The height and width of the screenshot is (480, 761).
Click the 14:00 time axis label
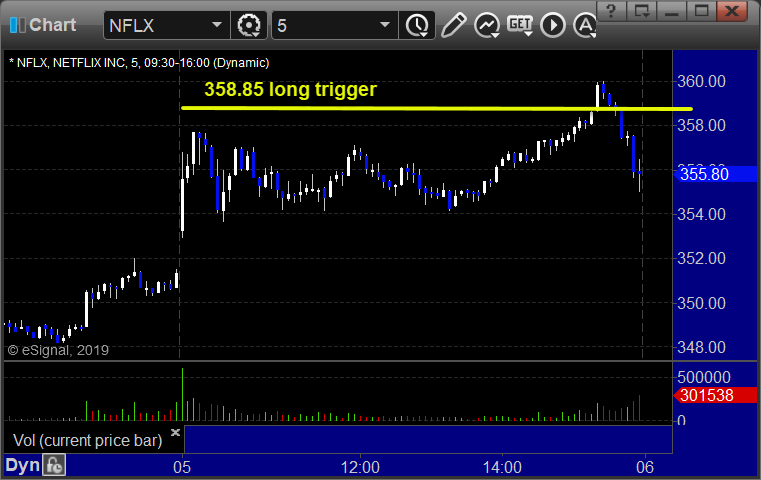click(x=502, y=467)
